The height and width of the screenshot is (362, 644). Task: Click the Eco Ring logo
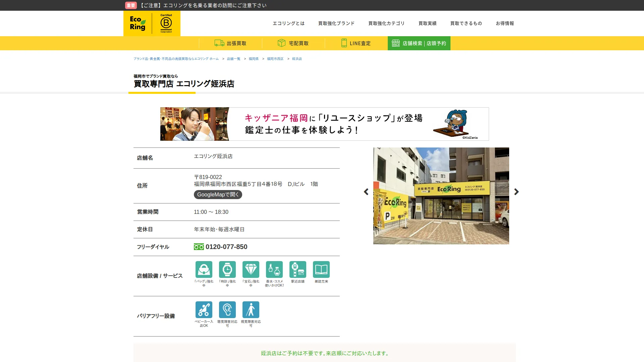pos(138,23)
